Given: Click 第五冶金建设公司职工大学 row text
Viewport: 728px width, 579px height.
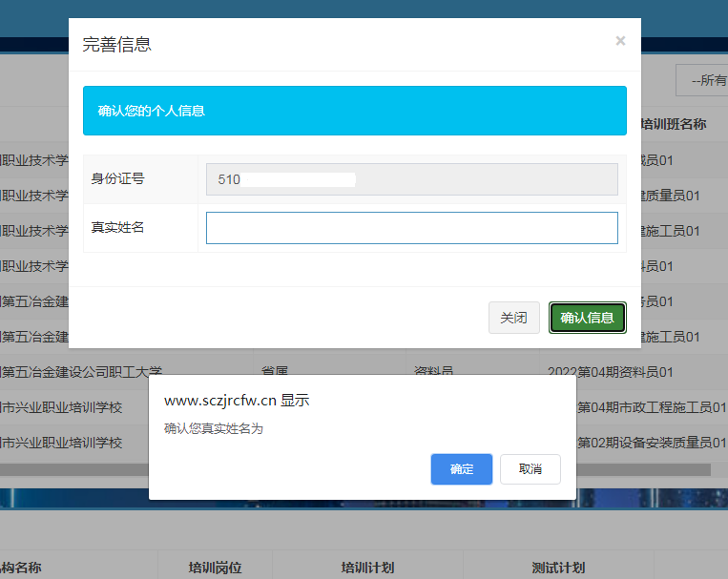Looking at the screenshot, I should click(x=81, y=372).
